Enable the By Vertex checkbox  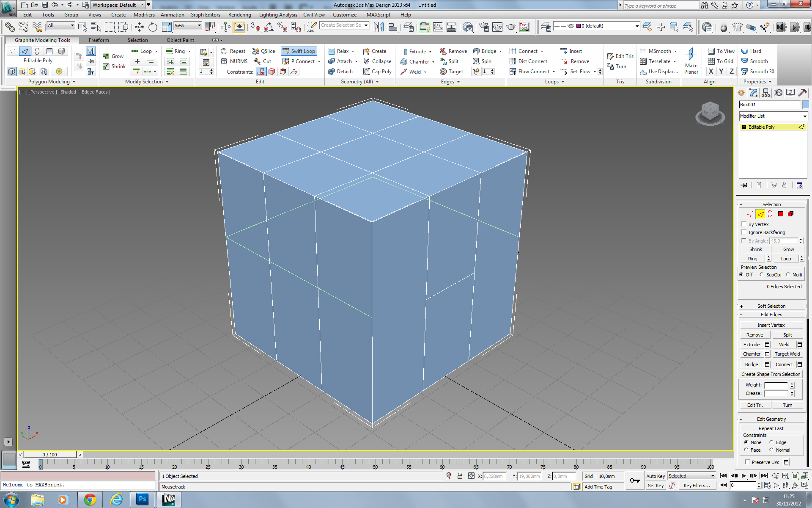pyautogui.click(x=744, y=224)
